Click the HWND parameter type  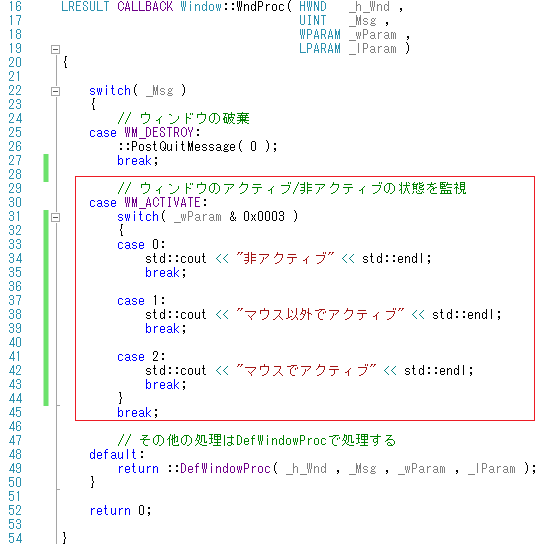[x=313, y=6]
